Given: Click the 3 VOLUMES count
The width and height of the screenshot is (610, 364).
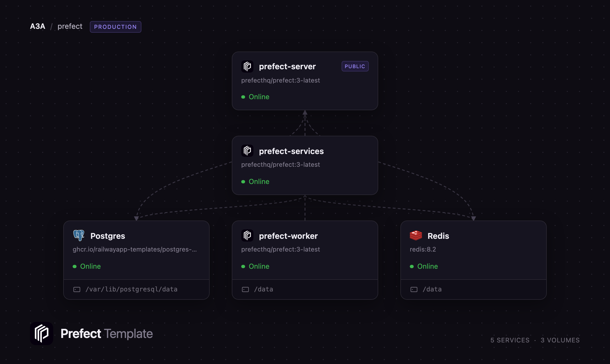Looking at the screenshot, I should [560, 340].
